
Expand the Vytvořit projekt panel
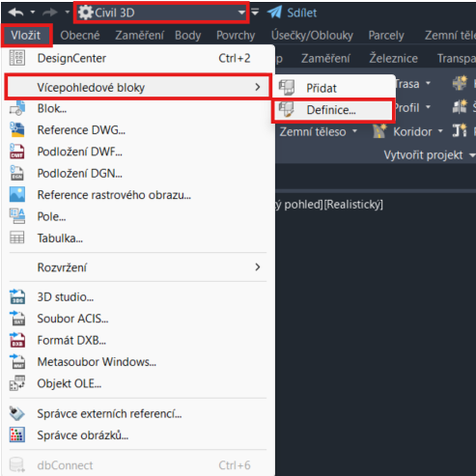[x=430, y=155]
